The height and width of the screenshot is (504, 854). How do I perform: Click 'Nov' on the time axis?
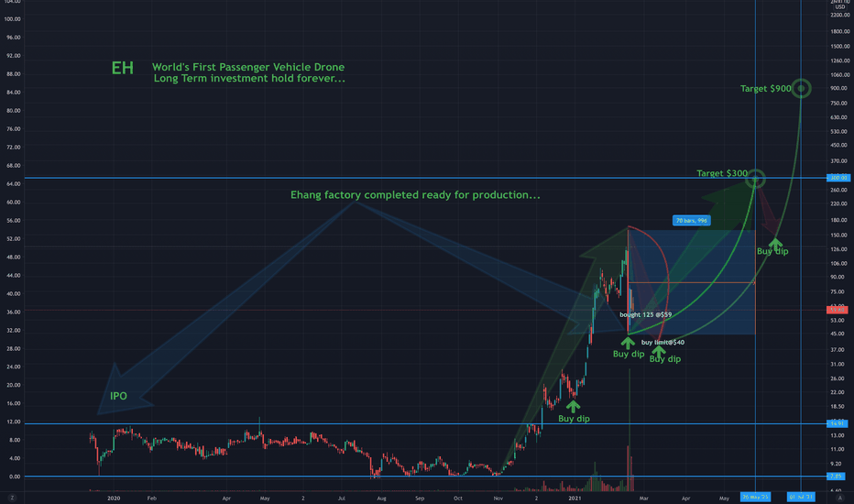point(498,498)
